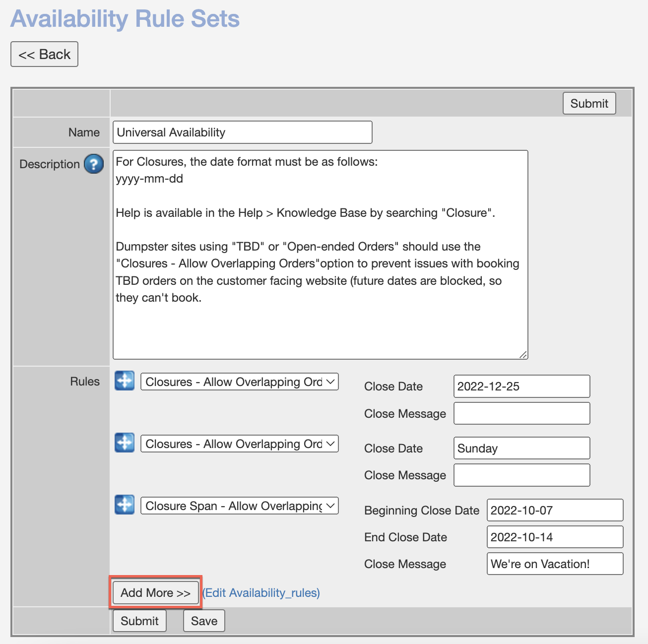
Task: Open the Edit Availability_rules link
Action: 261,593
